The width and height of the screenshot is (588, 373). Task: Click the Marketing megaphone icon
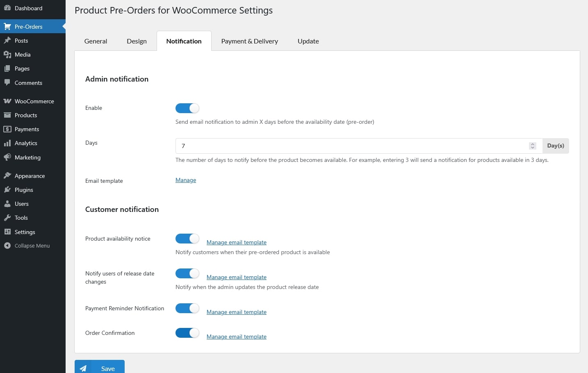pyautogui.click(x=7, y=157)
